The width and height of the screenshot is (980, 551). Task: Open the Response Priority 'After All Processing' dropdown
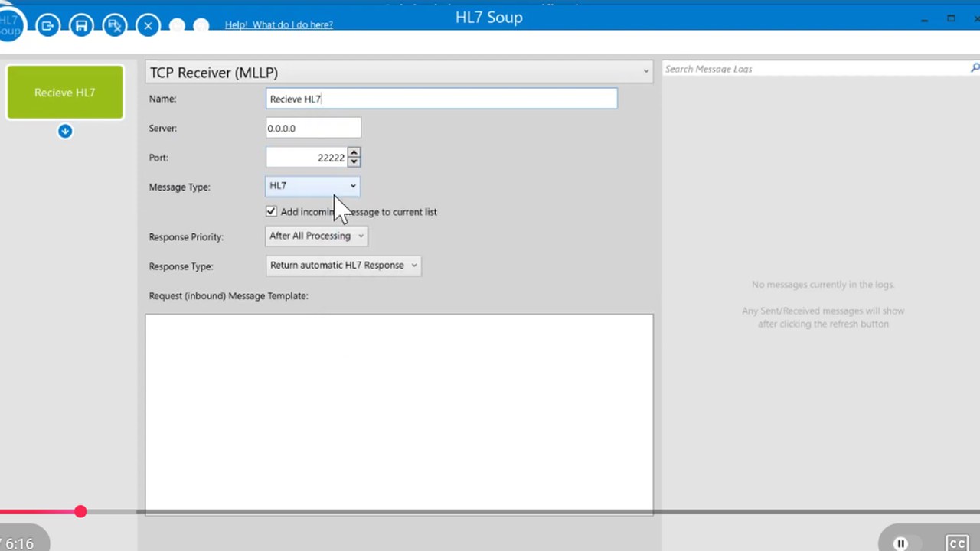[x=316, y=236]
